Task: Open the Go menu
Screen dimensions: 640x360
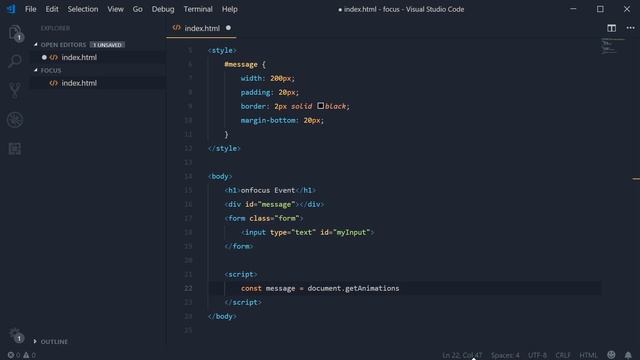Action: [138, 9]
